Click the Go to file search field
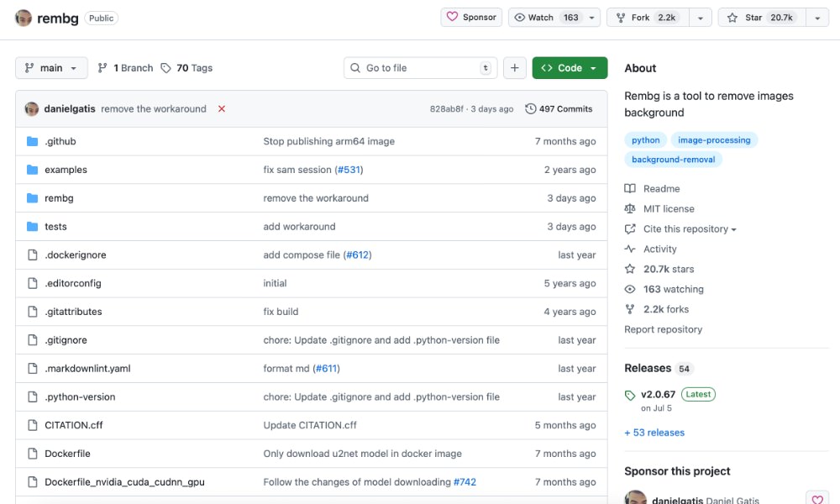Screen dimensions: 840x504 pyautogui.click(x=420, y=68)
